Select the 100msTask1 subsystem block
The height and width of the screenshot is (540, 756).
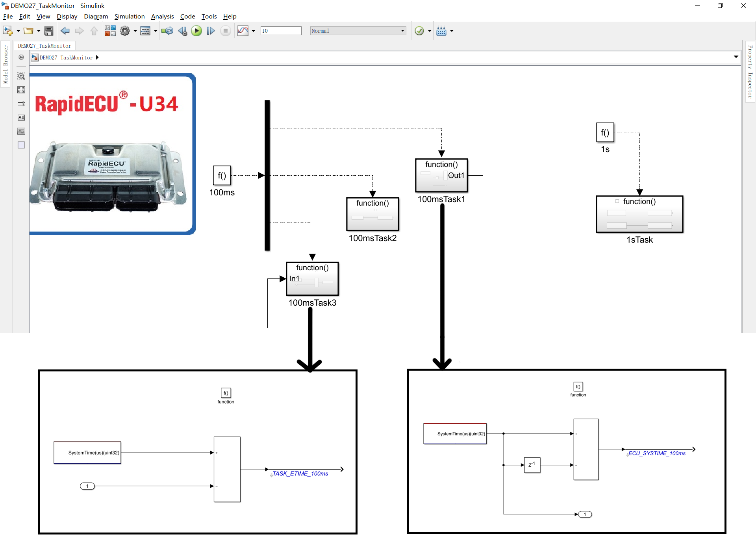[441, 175]
